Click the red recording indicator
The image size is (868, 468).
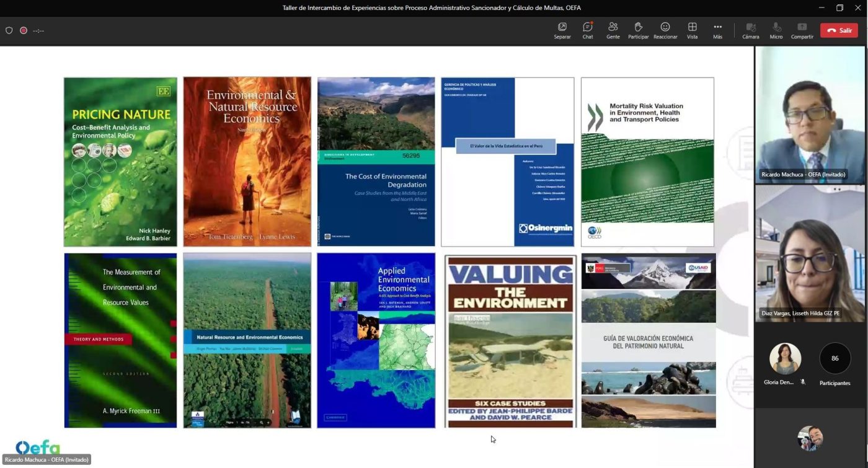pos(24,30)
